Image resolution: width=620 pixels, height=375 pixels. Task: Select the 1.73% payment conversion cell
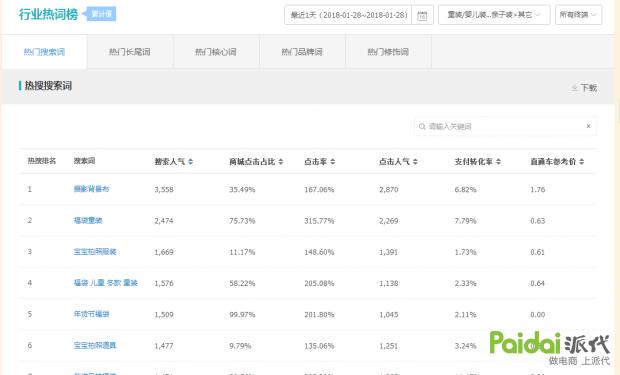point(465,252)
